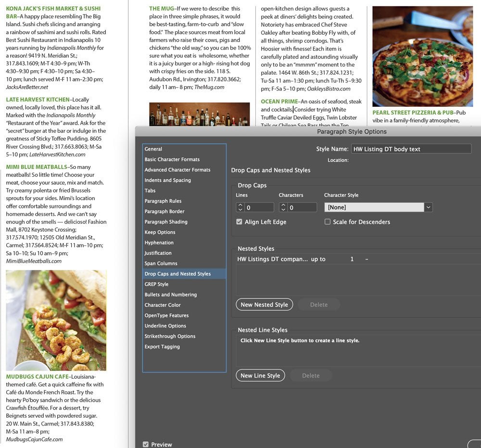The width and height of the screenshot is (481, 448).
Task: Click the Lines value input field
Action: click(x=259, y=207)
